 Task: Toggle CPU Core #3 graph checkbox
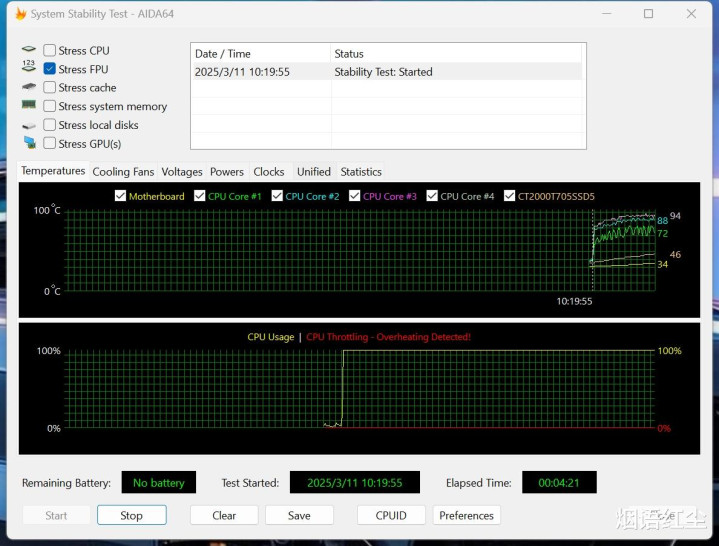pos(354,196)
